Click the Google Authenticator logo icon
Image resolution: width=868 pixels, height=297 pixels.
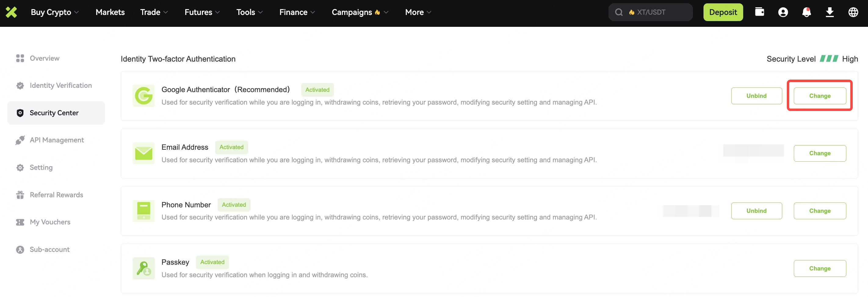point(143,96)
